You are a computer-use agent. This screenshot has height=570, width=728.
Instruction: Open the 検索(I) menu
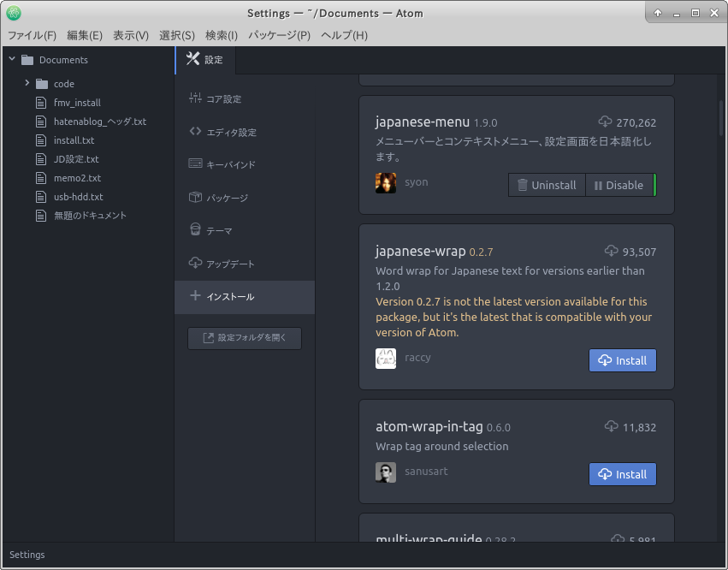[x=222, y=35]
